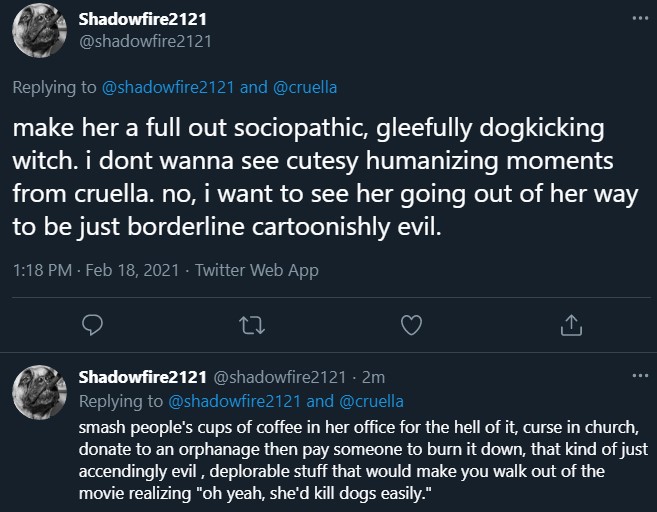Like the tweet with the heart icon

point(410,323)
